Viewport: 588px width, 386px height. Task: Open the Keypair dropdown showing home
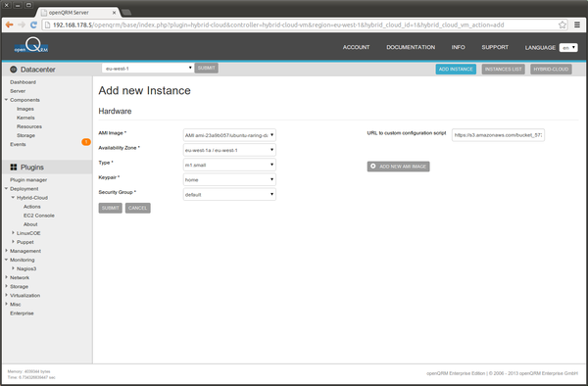pos(229,179)
